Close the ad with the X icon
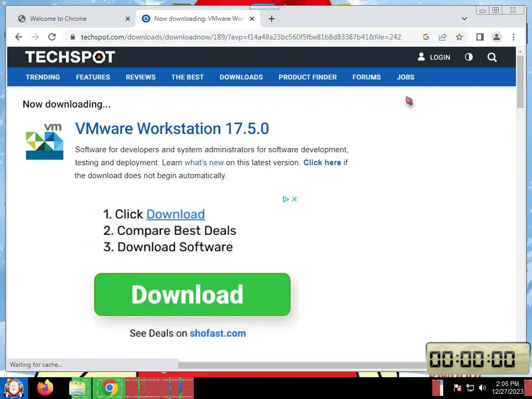Viewport: 532px width, 399px height. [x=294, y=199]
